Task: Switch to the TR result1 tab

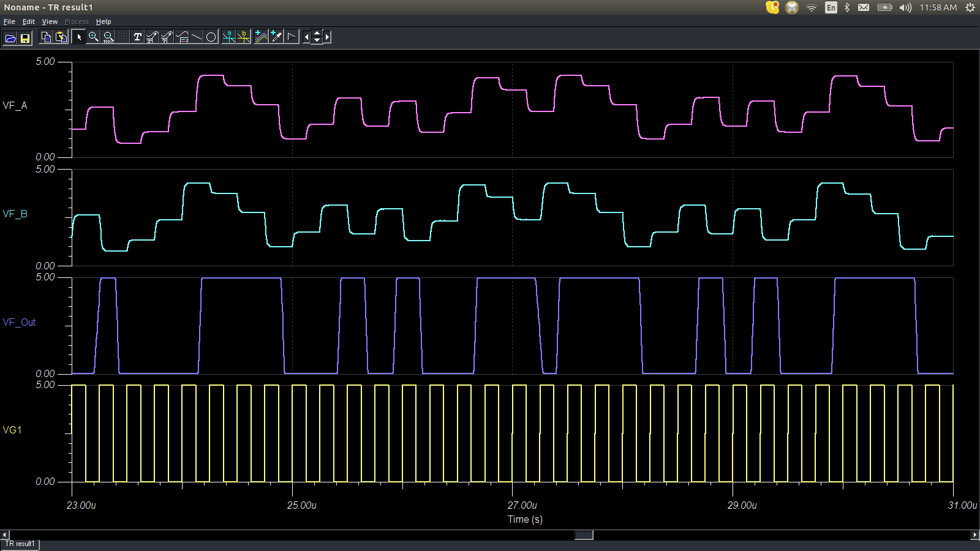Action: [20, 544]
